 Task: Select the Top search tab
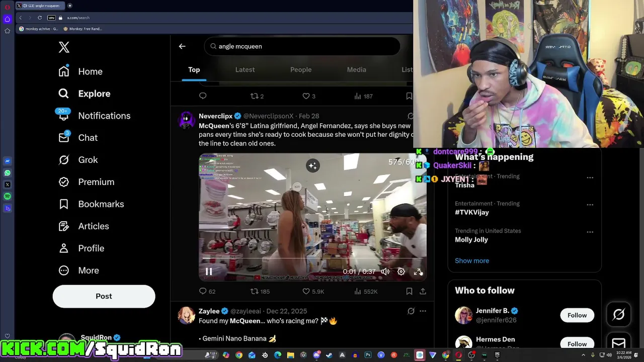coord(194,70)
